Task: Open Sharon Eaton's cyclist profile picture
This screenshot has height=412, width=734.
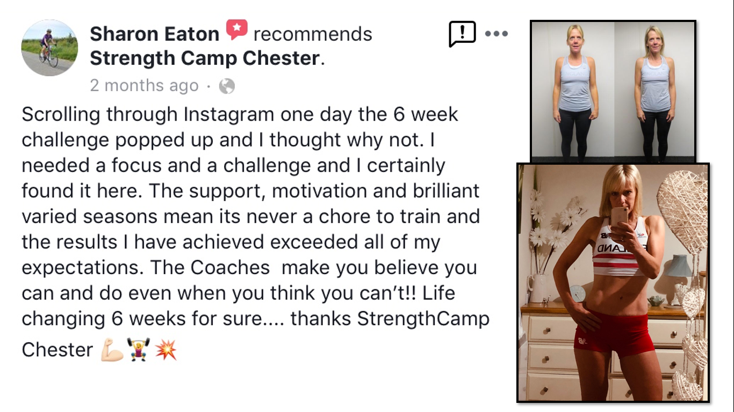Action: [x=50, y=48]
